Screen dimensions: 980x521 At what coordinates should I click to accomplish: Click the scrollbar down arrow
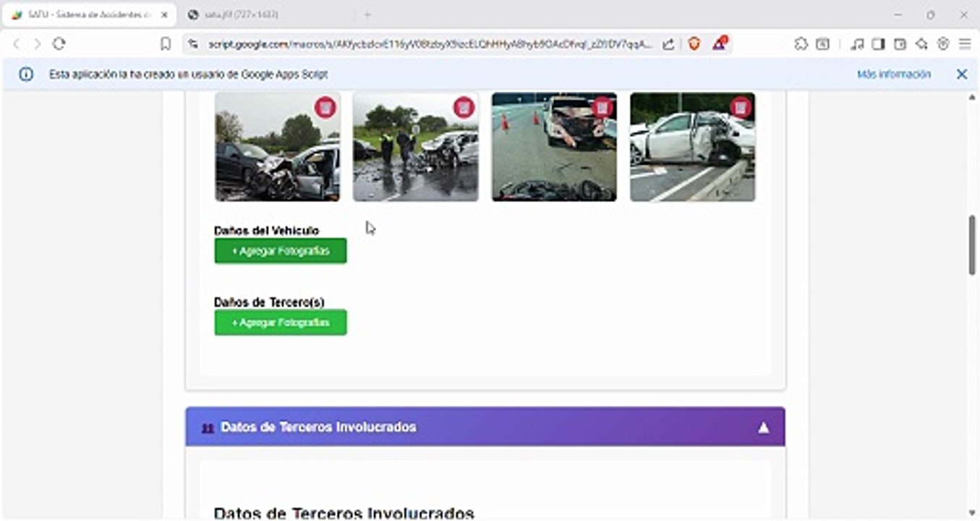click(973, 513)
